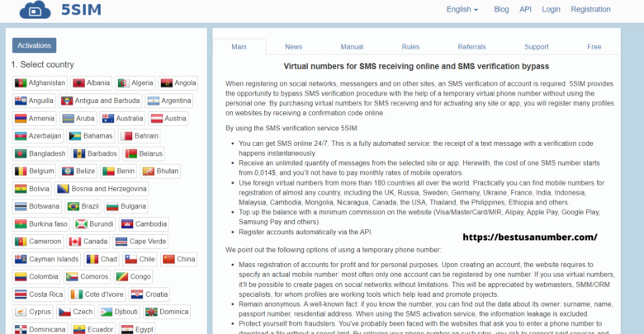644x334 pixels.
Task: Click the Argentina flag icon
Action: (x=154, y=101)
